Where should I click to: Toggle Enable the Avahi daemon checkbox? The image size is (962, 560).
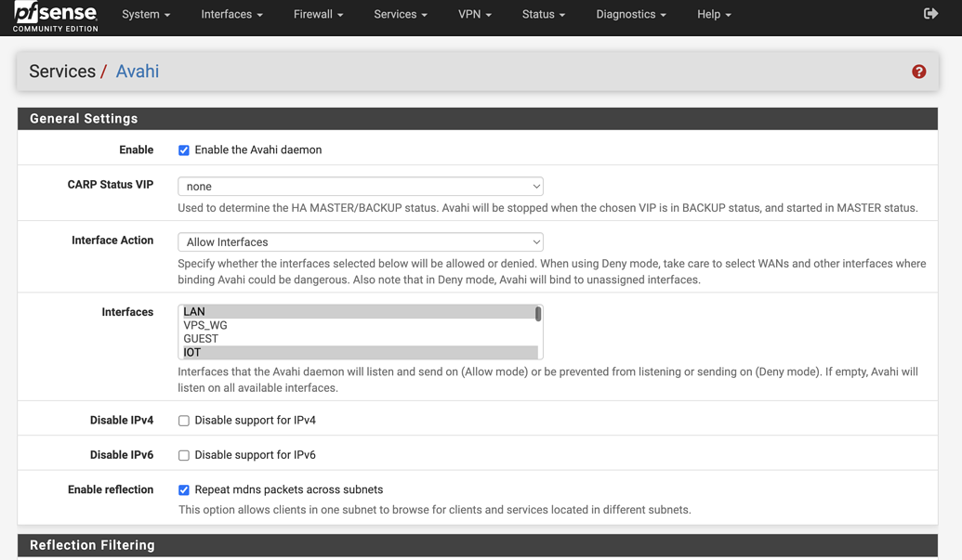(184, 150)
